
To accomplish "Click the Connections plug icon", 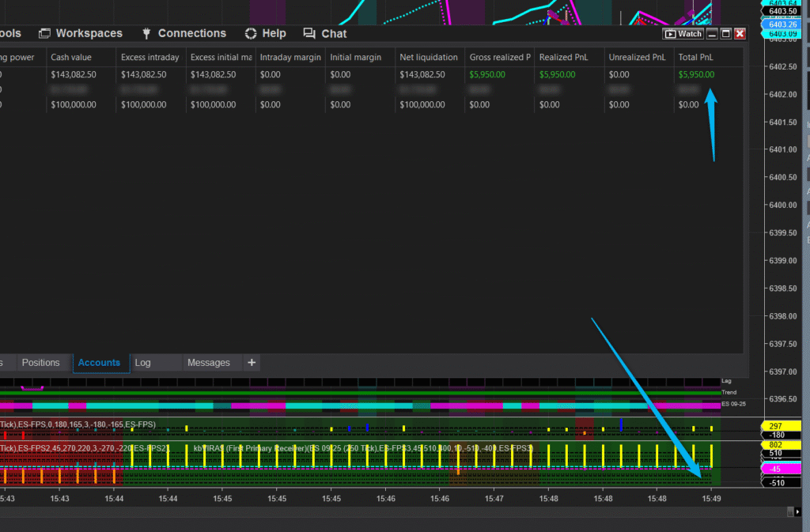I will tap(146, 33).
